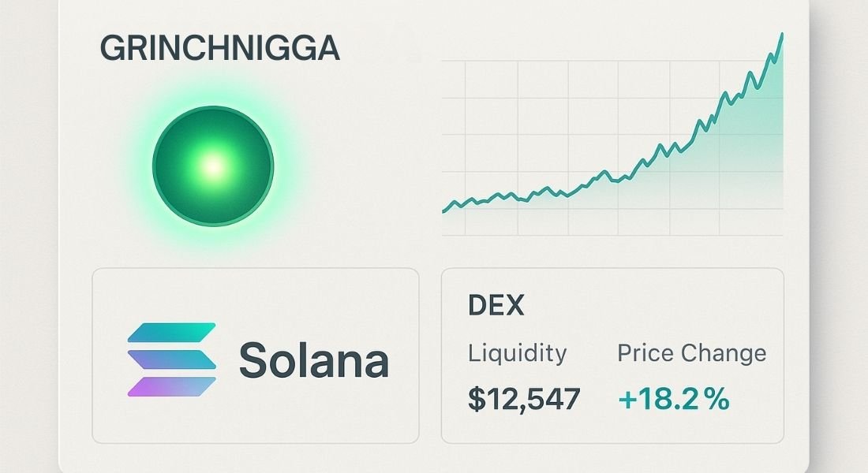
Task: Click the DEX section heading
Action: click(496, 305)
